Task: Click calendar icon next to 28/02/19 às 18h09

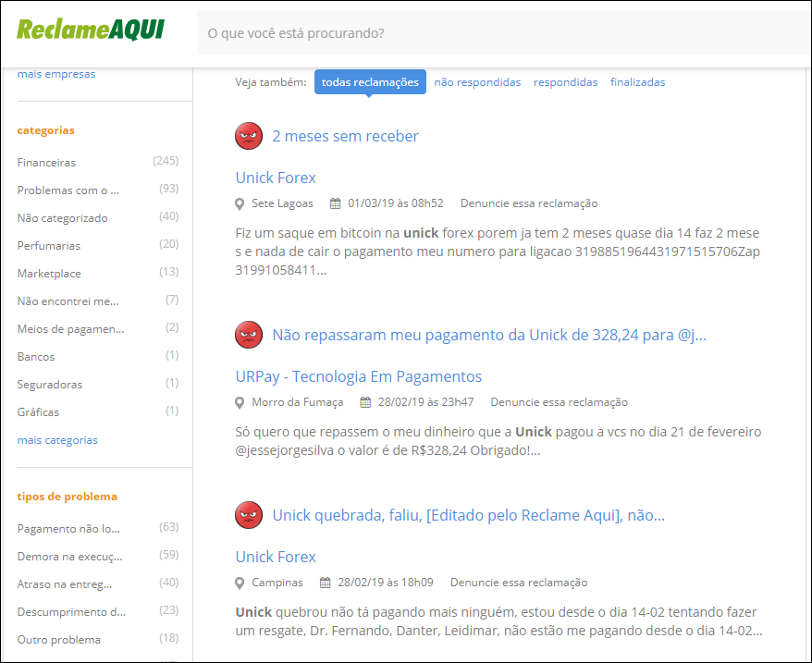Action: pos(326,583)
